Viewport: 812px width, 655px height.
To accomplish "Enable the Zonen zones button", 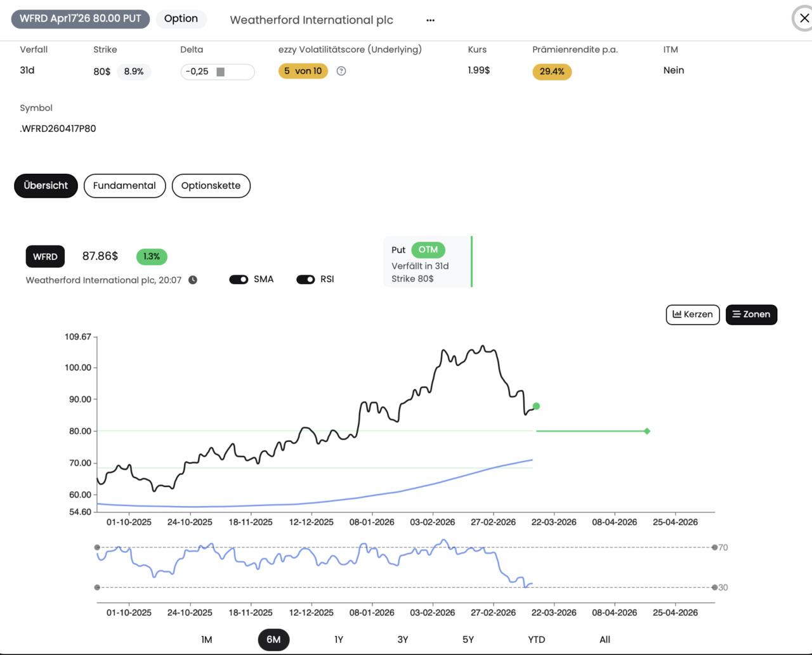I will point(751,315).
